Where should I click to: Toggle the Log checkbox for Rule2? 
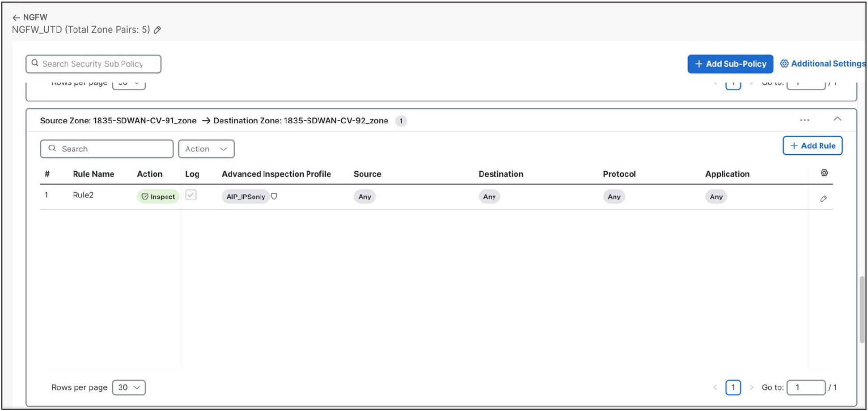191,195
